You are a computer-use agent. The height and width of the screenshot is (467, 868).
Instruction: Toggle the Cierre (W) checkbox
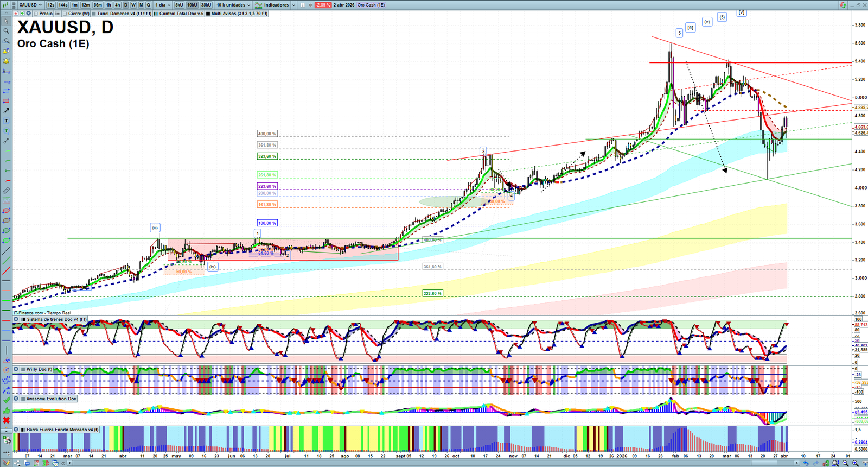(x=65, y=14)
